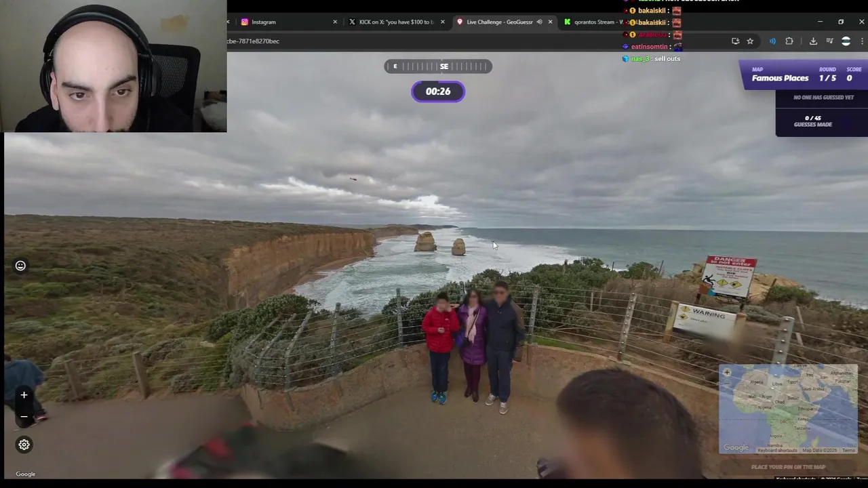Click the compass heading bar showing SE
868x488 pixels.
pyautogui.click(x=438, y=66)
